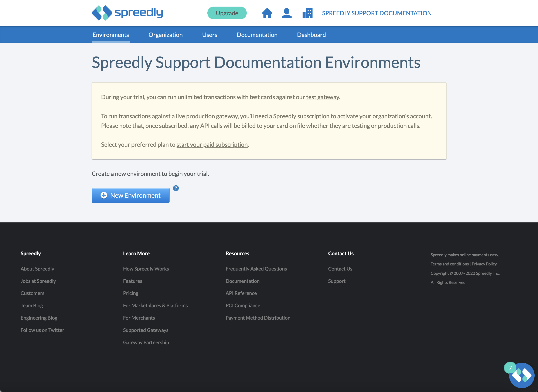Click the Resources footer heading
This screenshot has width=538, height=392.
[237, 253]
